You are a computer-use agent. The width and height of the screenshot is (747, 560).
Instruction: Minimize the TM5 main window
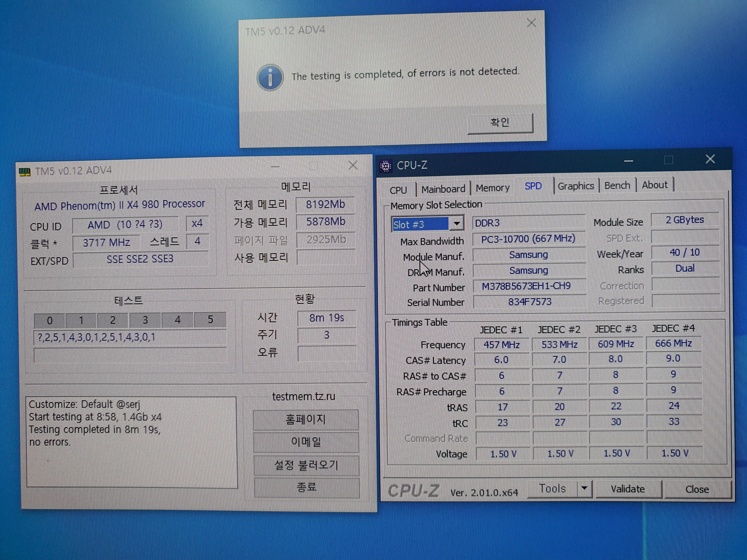click(x=275, y=167)
